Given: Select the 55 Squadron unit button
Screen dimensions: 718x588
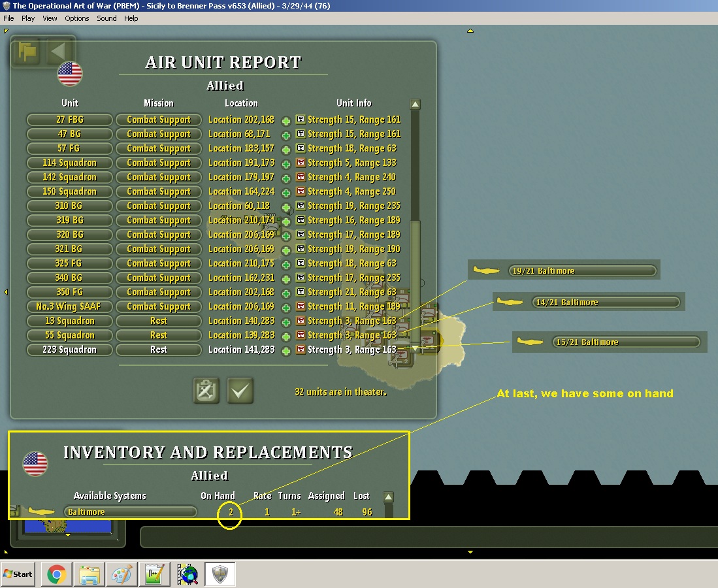Looking at the screenshot, I should [x=70, y=335].
